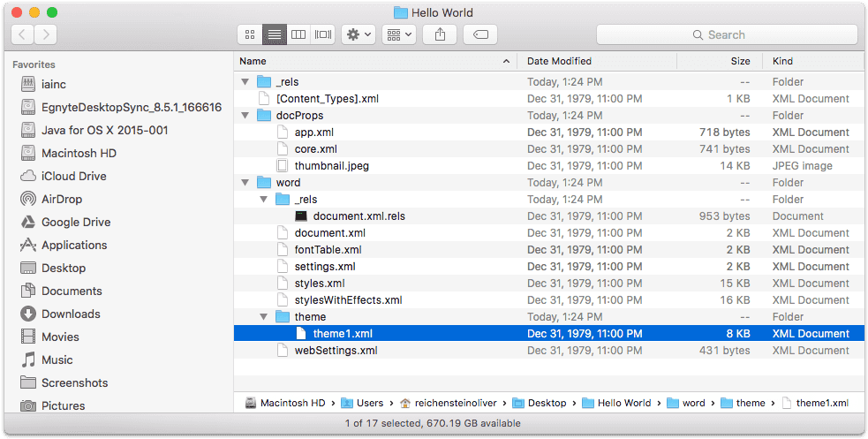Focus the Search field

(x=727, y=34)
